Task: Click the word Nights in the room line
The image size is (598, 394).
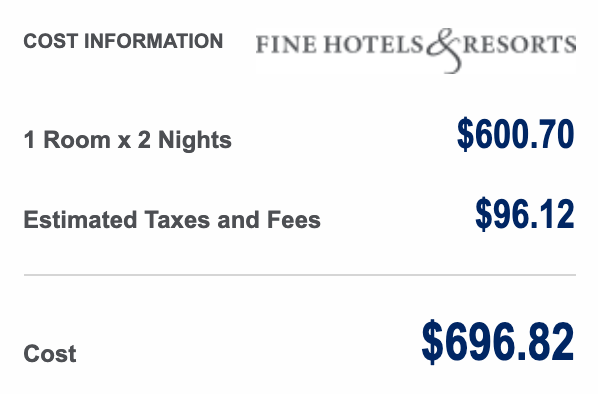Action: (195, 140)
